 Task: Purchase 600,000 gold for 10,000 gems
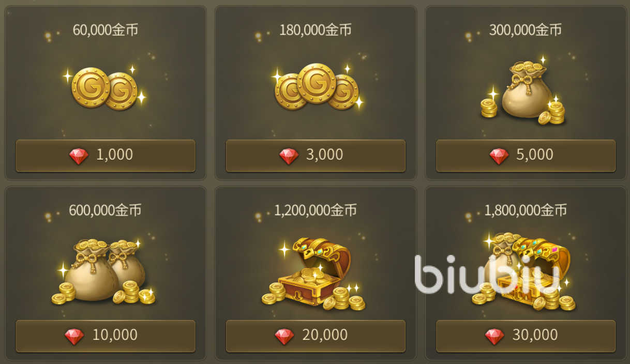point(106,336)
